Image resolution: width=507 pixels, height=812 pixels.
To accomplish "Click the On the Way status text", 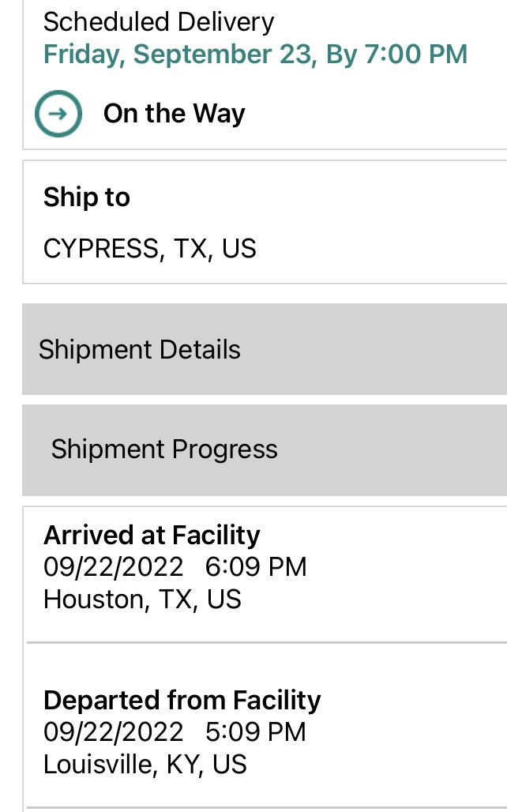I will [x=174, y=114].
